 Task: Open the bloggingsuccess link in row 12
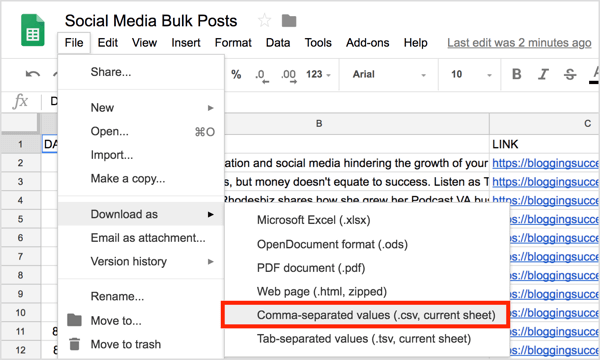tap(554, 350)
